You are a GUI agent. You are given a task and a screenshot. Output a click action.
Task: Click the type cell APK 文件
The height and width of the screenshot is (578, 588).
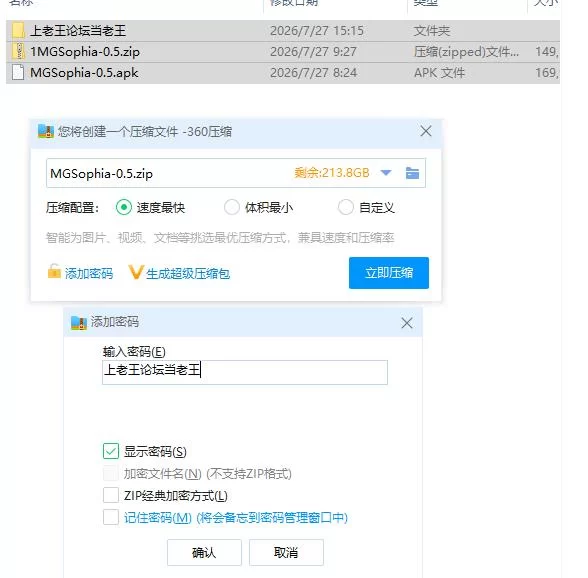(440, 72)
